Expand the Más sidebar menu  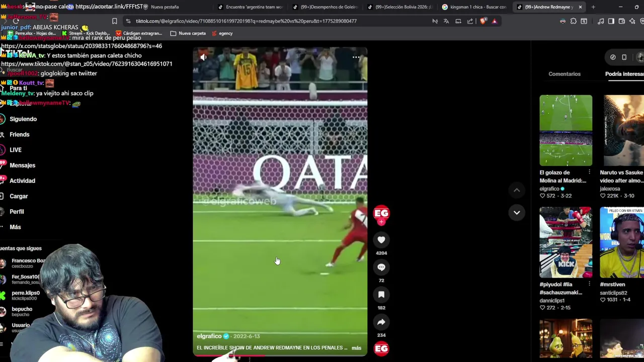[x=15, y=227]
